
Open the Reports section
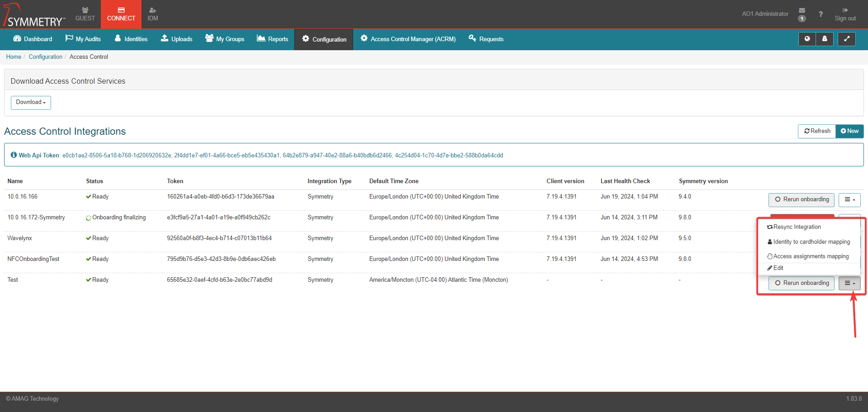273,39
